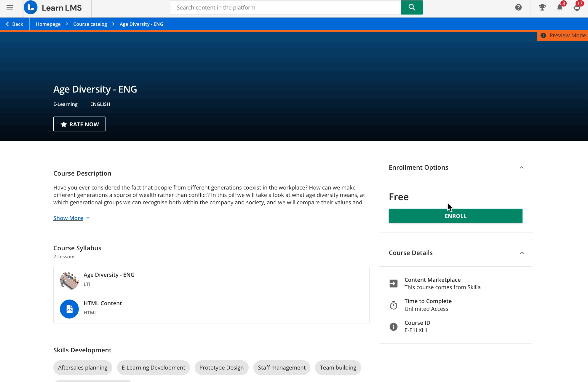Image resolution: width=588 pixels, height=382 pixels.
Task: Collapse the Enrollment Options section
Action: [522, 167]
